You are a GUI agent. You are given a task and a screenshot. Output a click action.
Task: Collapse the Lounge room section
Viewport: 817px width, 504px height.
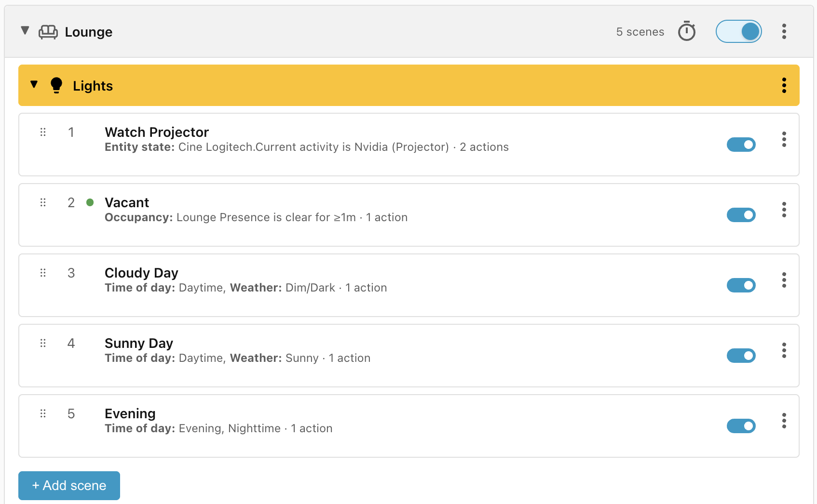click(x=25, y=31)
